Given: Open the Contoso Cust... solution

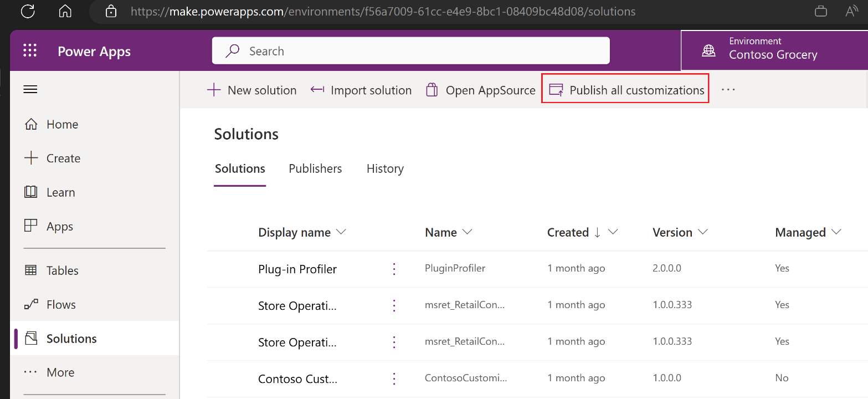Looking at the screenshot, I should [x=297, y=379].
